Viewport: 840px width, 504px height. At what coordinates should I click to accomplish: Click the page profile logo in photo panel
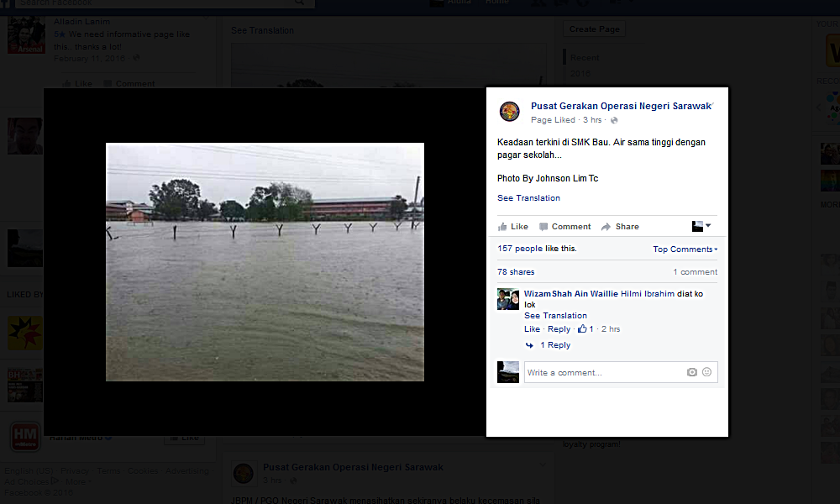[x=510, y=112]
